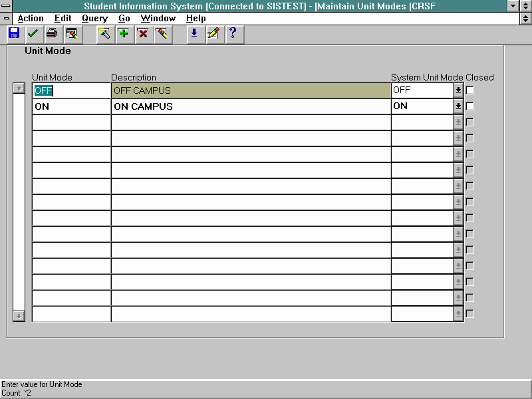Click the ON CAMPUS description field
The height and width of the screenshot is (399, 532).
pyautogui.click(x=251, y=106)
